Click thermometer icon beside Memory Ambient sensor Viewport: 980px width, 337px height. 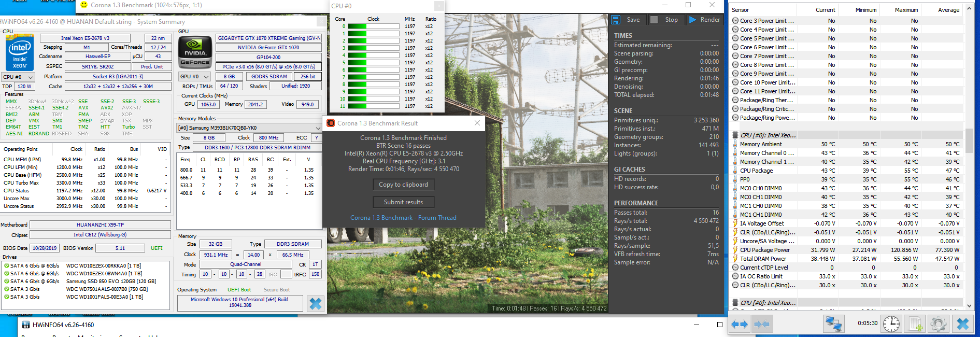click(x=735, y=144)
